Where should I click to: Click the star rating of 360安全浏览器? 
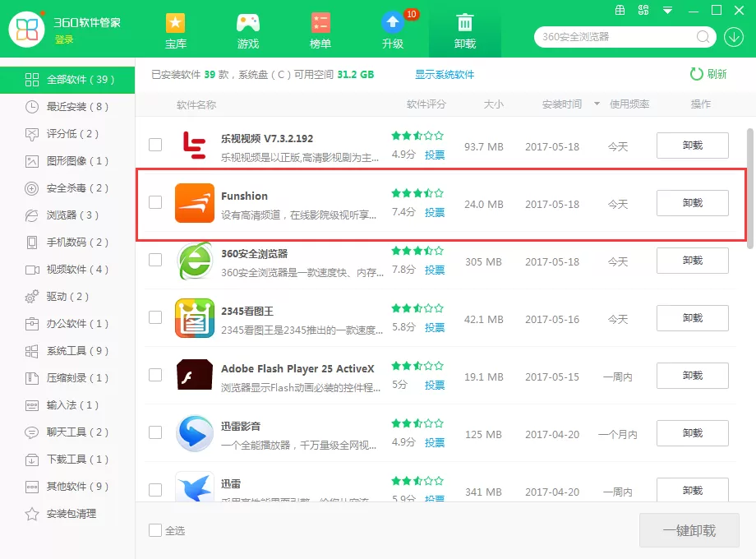pyautogui.click(x=417, y=251)
